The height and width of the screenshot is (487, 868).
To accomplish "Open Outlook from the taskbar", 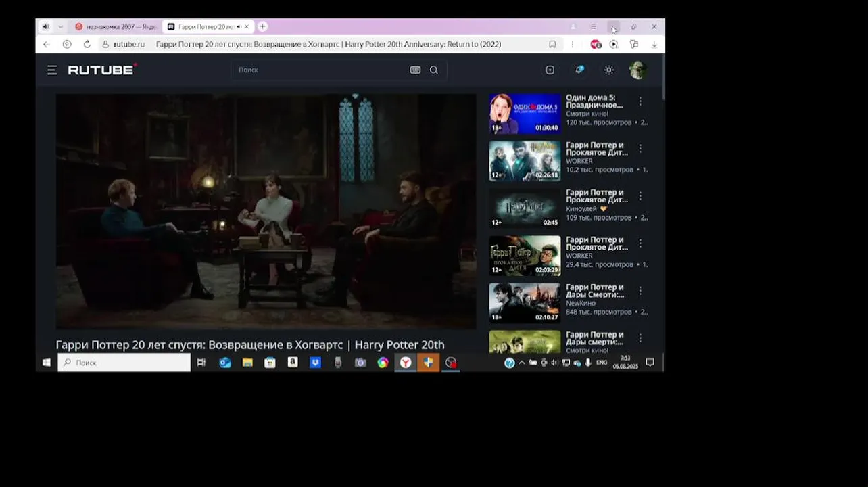I will coord(225,363).
